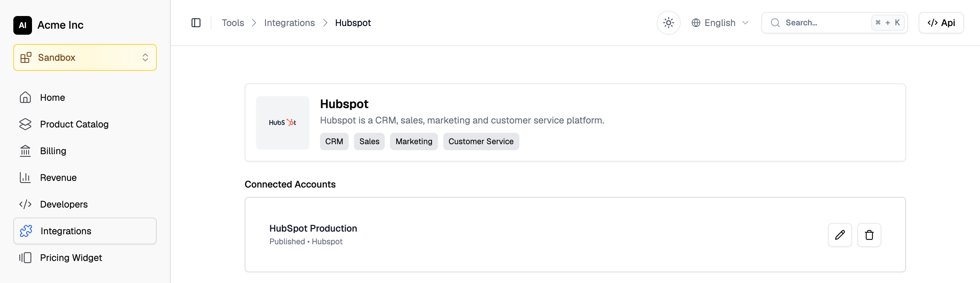The width and height of the screenshot is (980, 283).
Task: Click the Product Catalog layers icon
Action: tap(25, 124)
